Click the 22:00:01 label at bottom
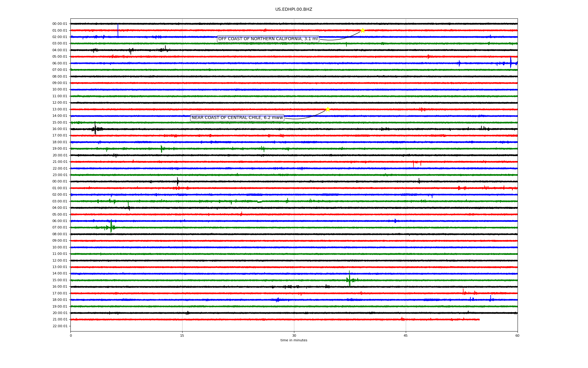 [x=60, y=326]
